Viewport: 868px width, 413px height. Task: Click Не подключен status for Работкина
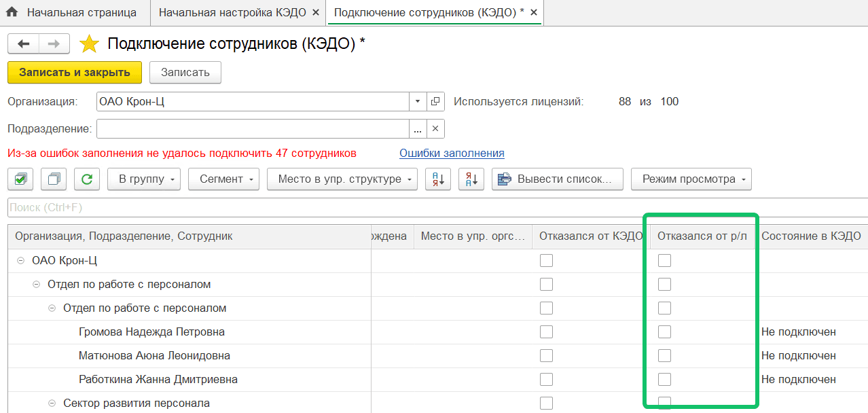pos(799,380)
